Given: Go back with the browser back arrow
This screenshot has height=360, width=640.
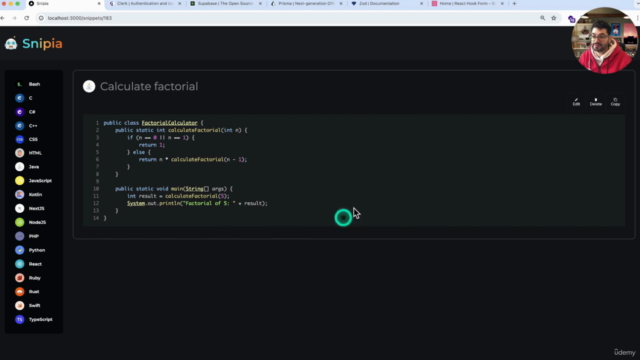Looking at the screenshot, I should (x=3, y=18).
